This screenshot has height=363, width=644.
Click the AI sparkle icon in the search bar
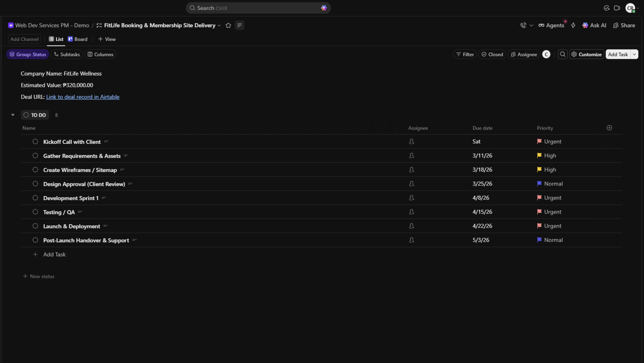324,8
